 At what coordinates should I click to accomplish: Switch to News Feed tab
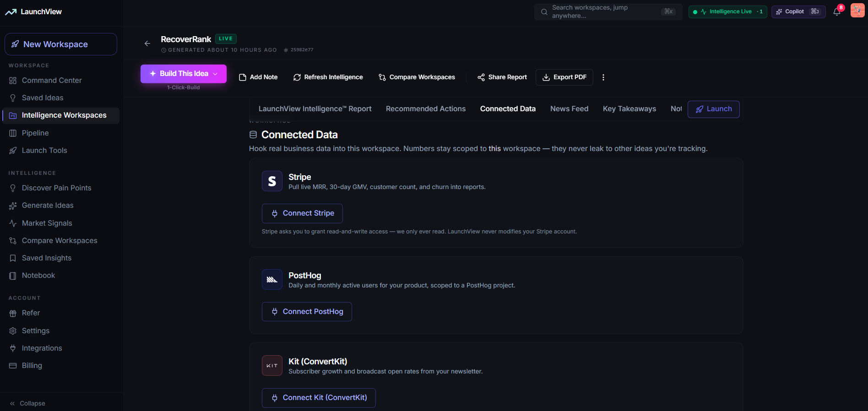pos(570,109)
